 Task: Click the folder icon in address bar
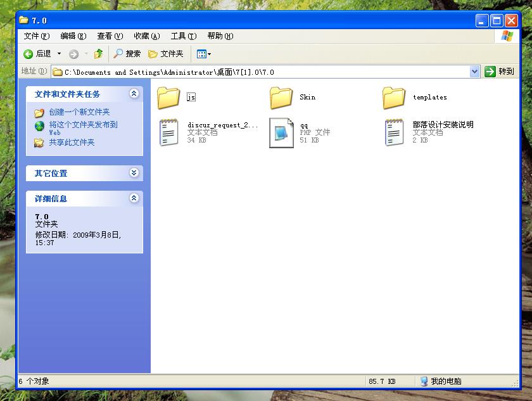tap(58, 72)
